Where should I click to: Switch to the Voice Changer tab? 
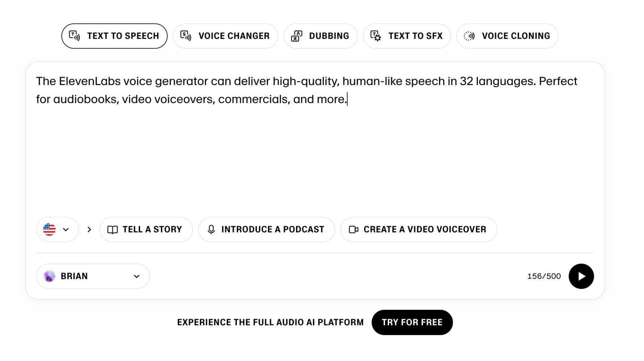pyautogui.click(x=226, y=36)
